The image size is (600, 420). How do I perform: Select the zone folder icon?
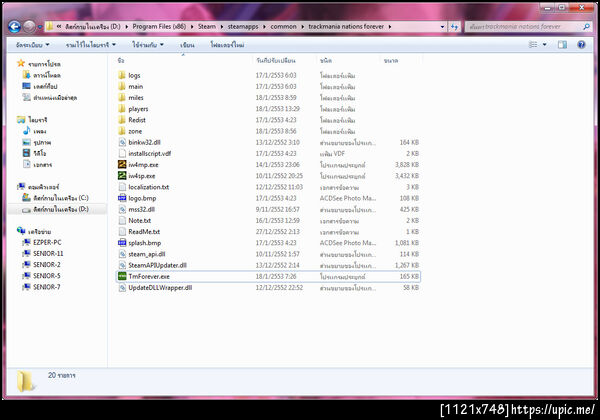[x=122, y=131]
